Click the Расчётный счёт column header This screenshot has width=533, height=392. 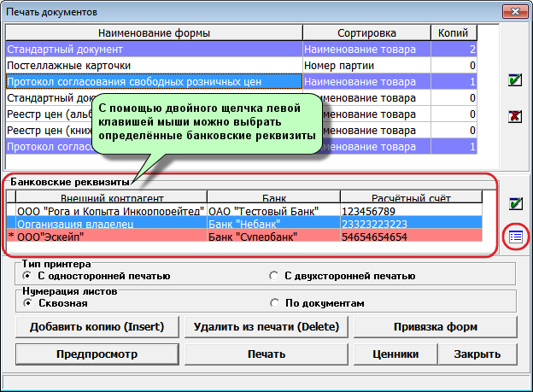coord(412,197)
